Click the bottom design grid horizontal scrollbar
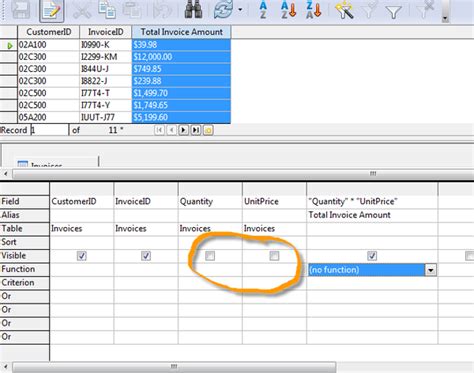 pos(174,367)
